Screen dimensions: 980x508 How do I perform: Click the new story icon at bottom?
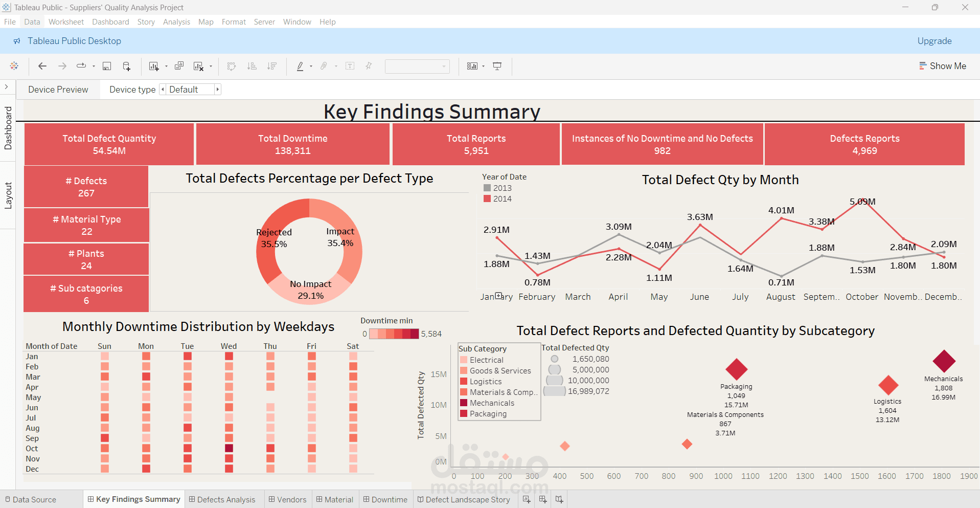[559, 499]
